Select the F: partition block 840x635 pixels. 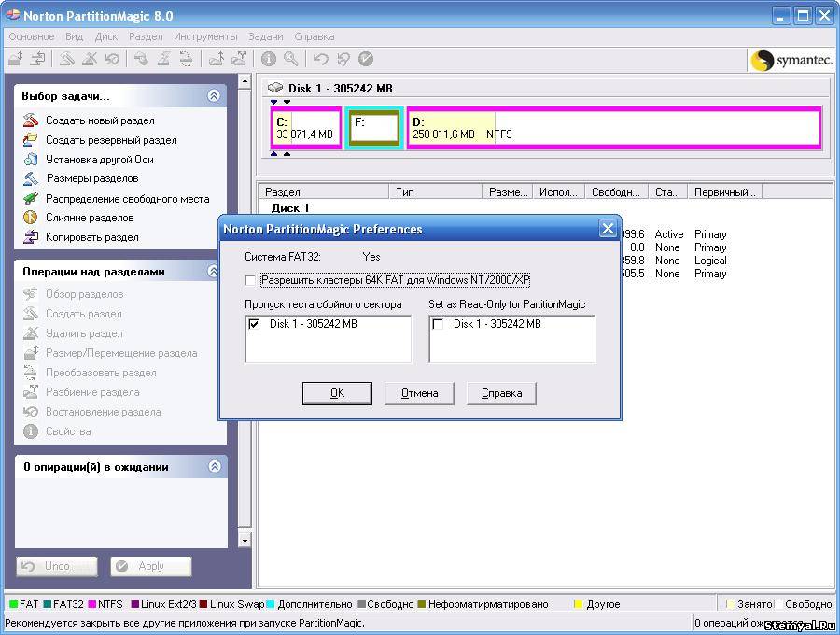tap(374, 128)
